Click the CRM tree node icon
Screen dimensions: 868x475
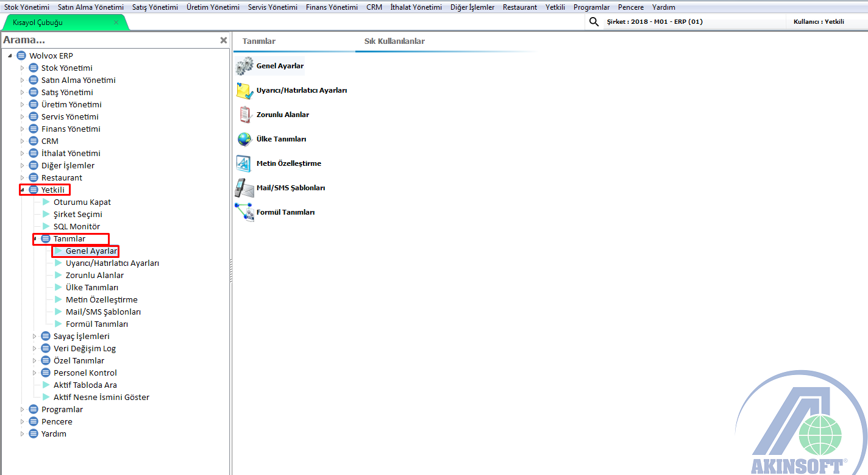(34, 141)
